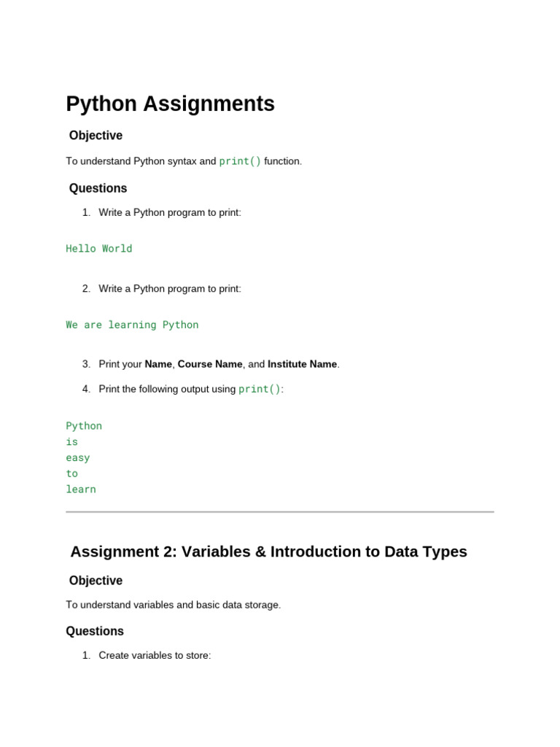Click the "Hello World" code text
Screen dimensions: 560x747
pyautogui.click(x=99, y=249)
